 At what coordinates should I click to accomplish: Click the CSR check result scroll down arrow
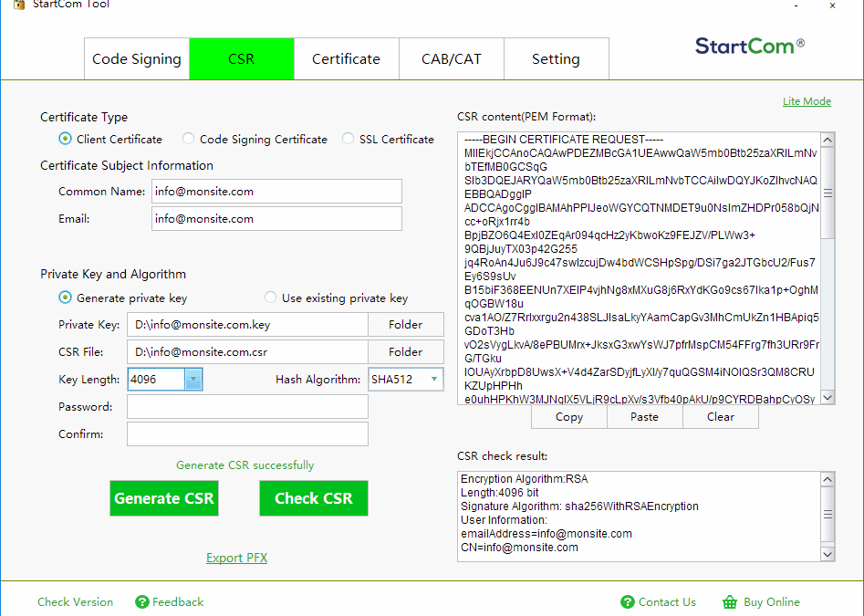coord(828,554)
